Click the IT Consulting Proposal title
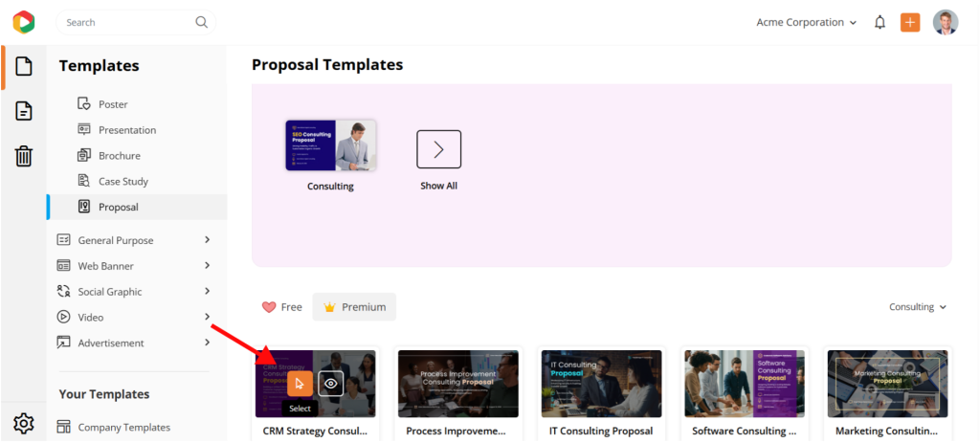The width and height of the screenshot is (980, 443). (601, 432)
